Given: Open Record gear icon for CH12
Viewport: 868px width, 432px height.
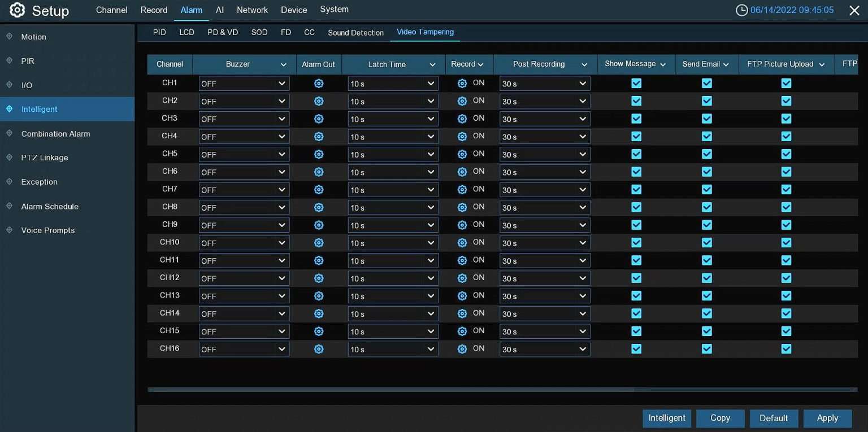Looking at the screenshot, I should [462, 278].
